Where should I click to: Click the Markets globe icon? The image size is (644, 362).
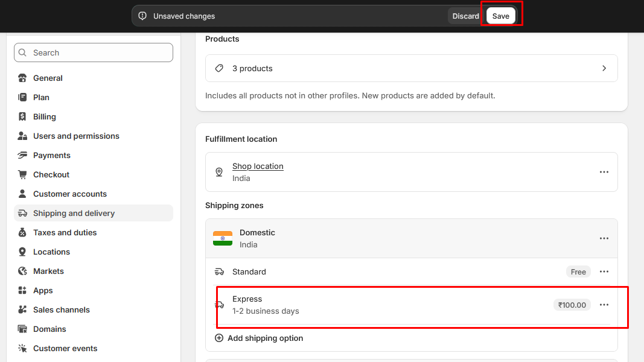(x=22, y=271)
